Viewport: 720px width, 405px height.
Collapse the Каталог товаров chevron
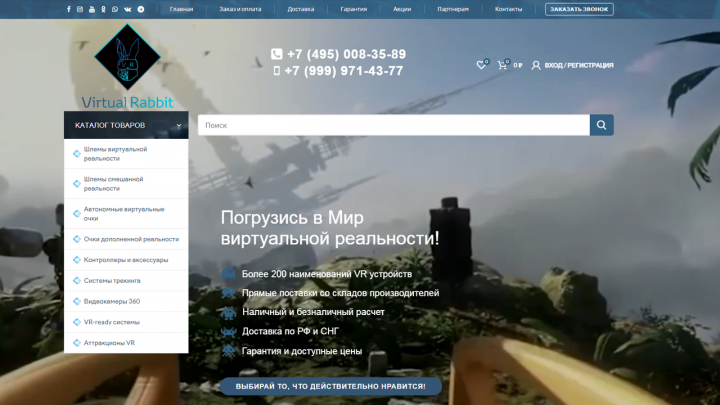(179, 125)
